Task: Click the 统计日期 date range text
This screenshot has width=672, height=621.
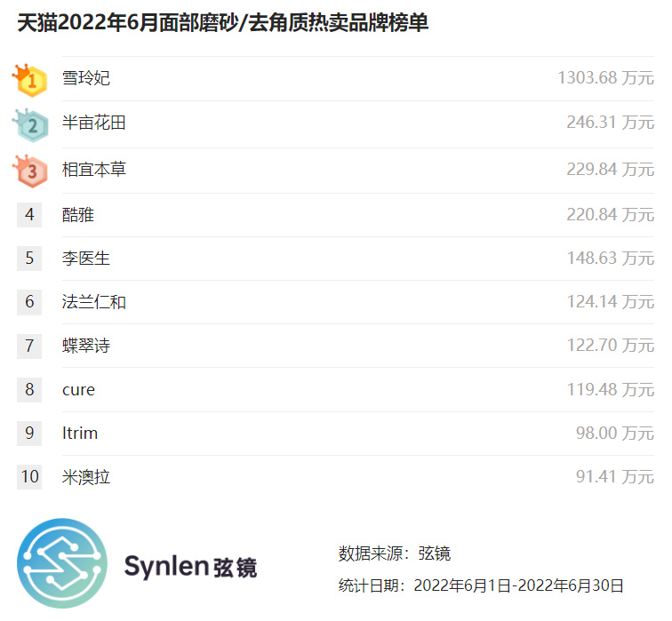Action: 481,585
